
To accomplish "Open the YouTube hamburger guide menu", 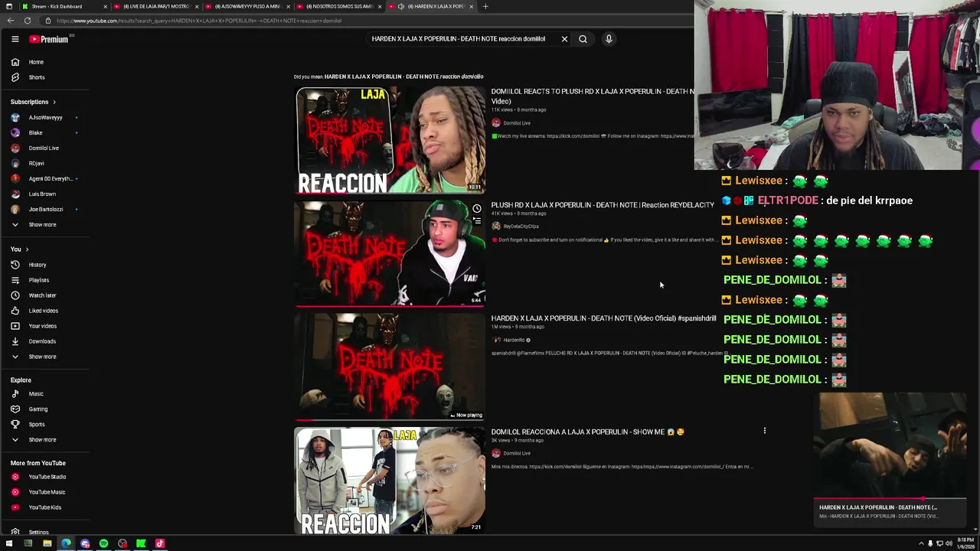I will [15, 39].
